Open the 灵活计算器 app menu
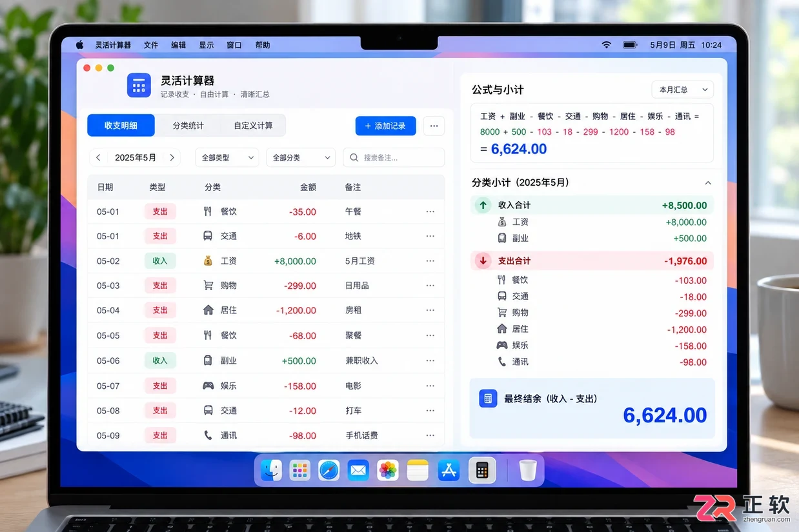Viewport: 799px width, 532px height. tap(114, 45)
